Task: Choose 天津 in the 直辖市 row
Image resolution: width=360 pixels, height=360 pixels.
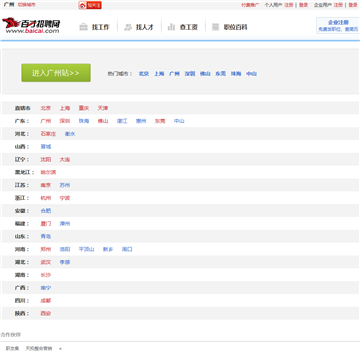Action: coord(103,108)
